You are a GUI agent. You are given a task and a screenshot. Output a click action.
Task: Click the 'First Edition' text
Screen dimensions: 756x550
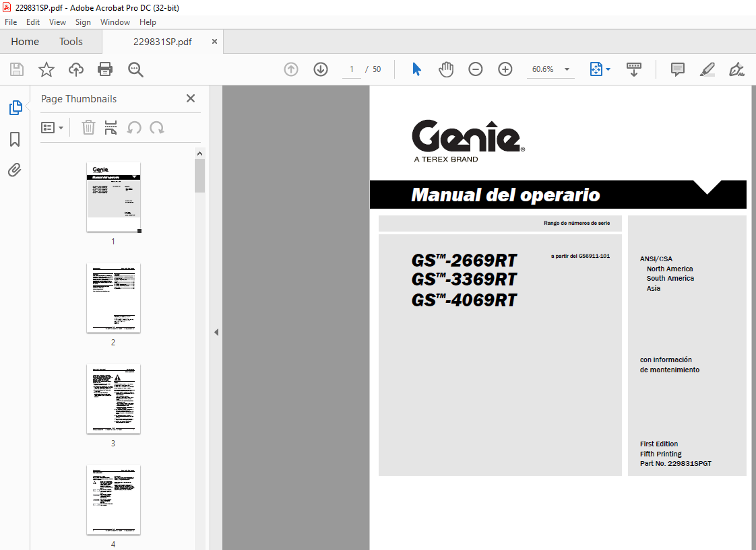(658, 444)
